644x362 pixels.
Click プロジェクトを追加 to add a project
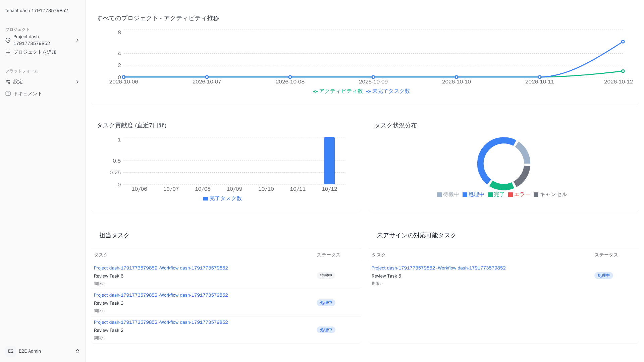pos(43,52)
